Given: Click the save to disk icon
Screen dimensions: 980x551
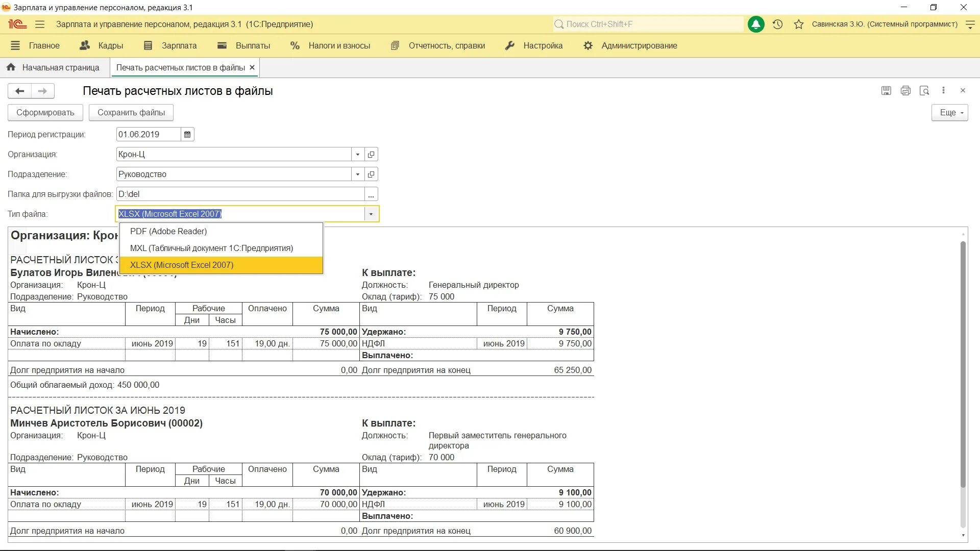Looking at the screenshot, I should click(x=886, y=91).
